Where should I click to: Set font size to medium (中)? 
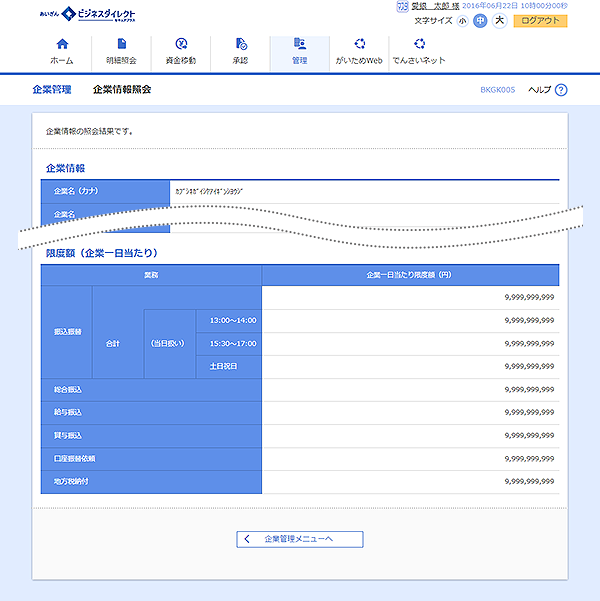(x=480, y=21)
